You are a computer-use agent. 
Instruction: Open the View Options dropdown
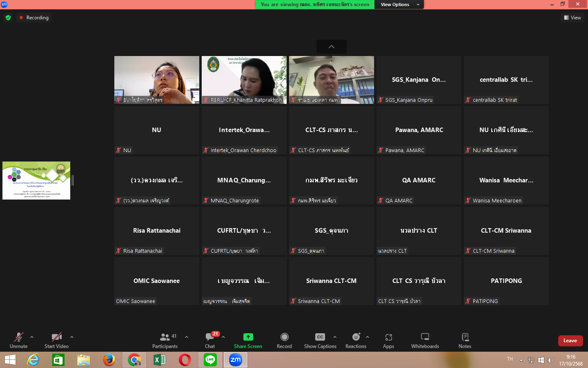(x=399, y=4)
